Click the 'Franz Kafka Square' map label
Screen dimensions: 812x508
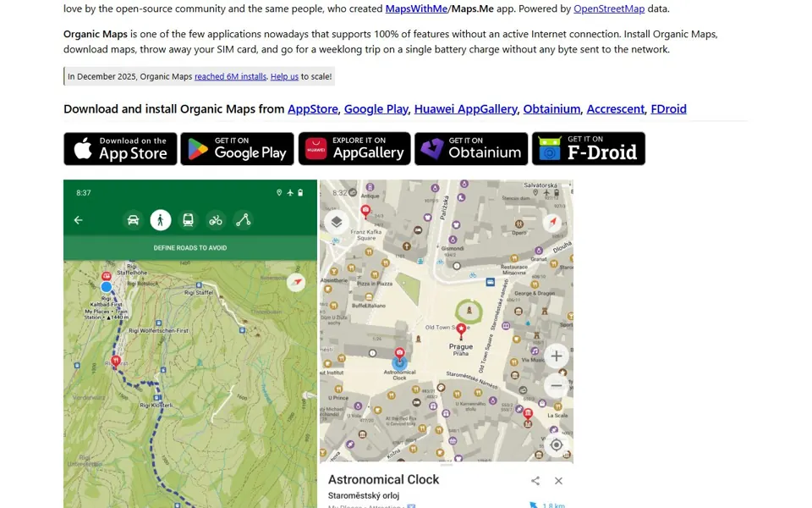coord(366,235)
